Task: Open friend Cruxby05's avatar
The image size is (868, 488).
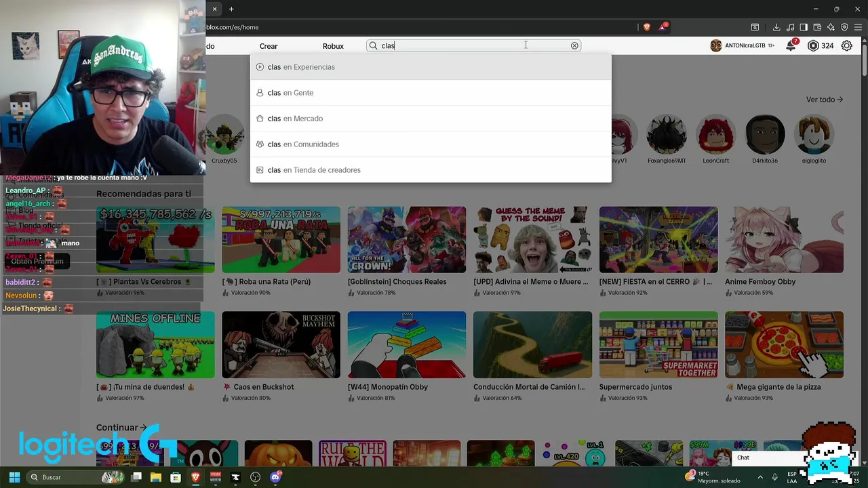Action: [224, 135]
